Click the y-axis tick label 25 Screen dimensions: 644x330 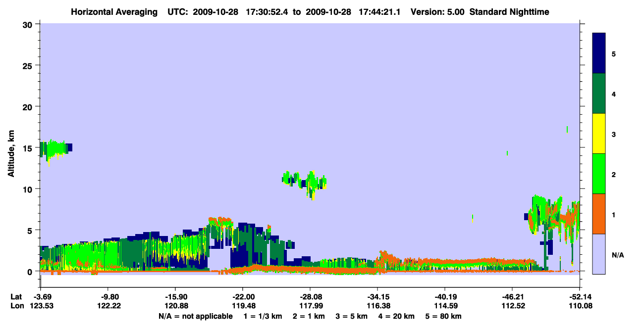[x=29, y=65]
